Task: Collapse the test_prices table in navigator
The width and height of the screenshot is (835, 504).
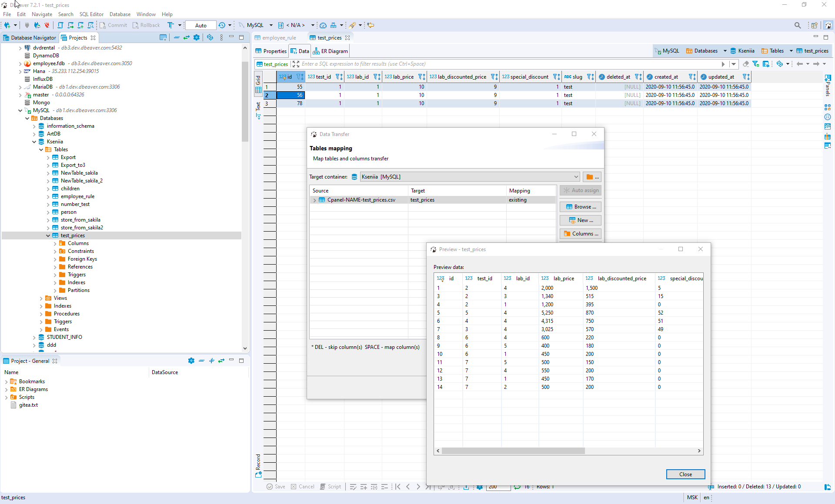Action: (48, 235)
